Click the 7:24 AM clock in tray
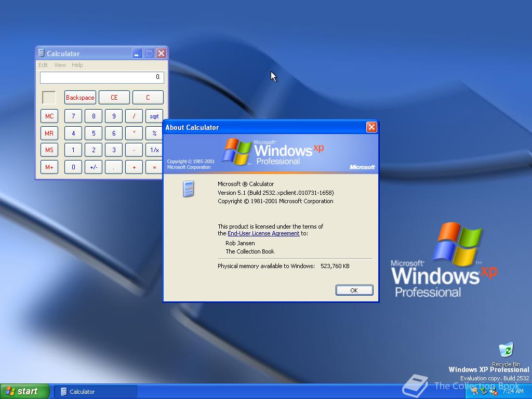The image size is (532, 399). point(513,391)
